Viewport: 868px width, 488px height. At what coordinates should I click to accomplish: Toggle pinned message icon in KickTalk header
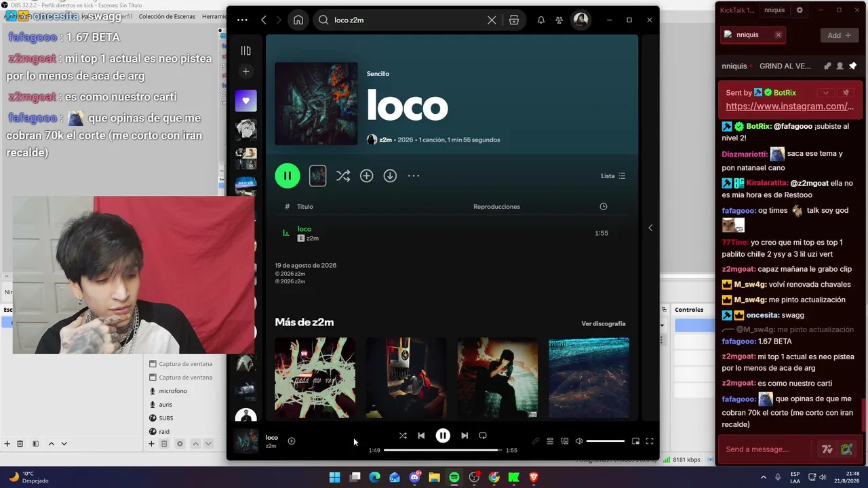[x=853, y=66]
